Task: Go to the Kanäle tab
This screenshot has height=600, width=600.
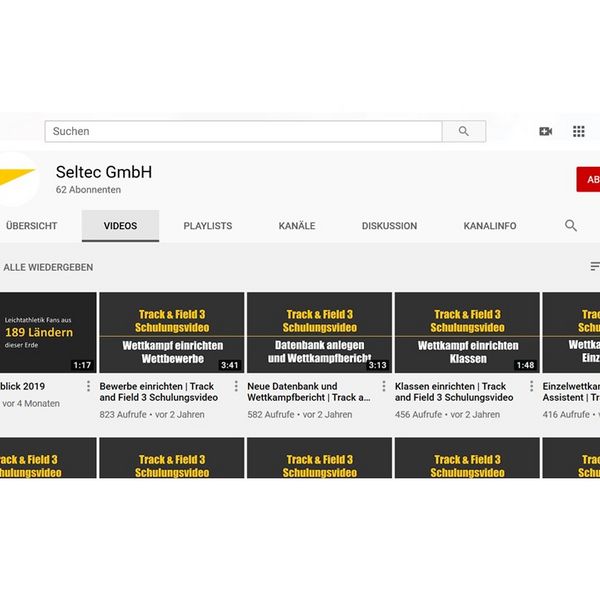Action: (x=297, y=226)
